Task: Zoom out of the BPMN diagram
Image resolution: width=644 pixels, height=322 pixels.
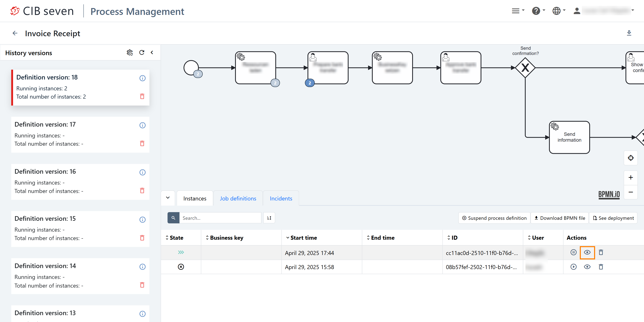Action: coord(631,192)
